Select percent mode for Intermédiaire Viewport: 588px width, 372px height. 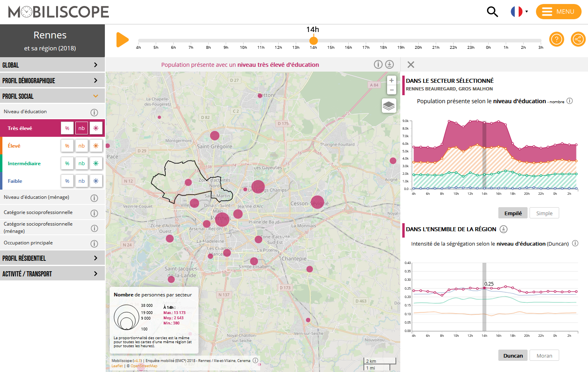67,163
